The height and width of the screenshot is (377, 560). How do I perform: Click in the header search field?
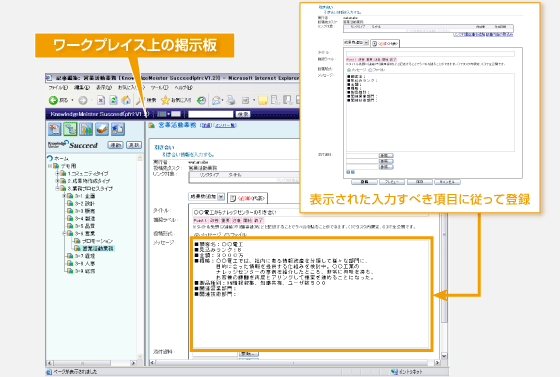211,114
